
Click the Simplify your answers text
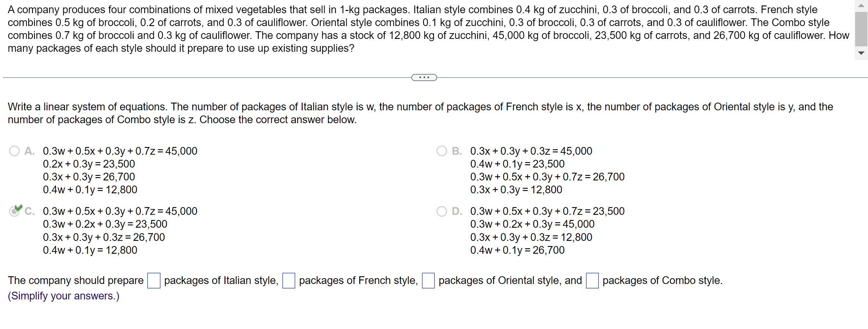pyautogui.click(x=63, y=296)
